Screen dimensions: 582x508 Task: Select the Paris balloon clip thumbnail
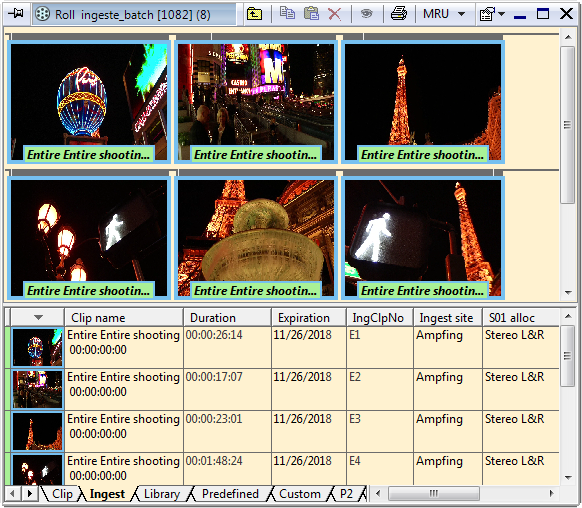tap(89, 102)
